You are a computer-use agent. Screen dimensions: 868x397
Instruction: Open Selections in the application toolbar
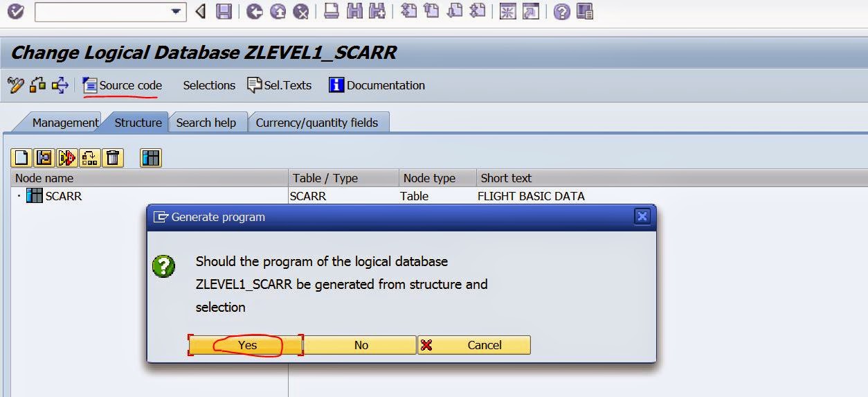click(209, 85)
